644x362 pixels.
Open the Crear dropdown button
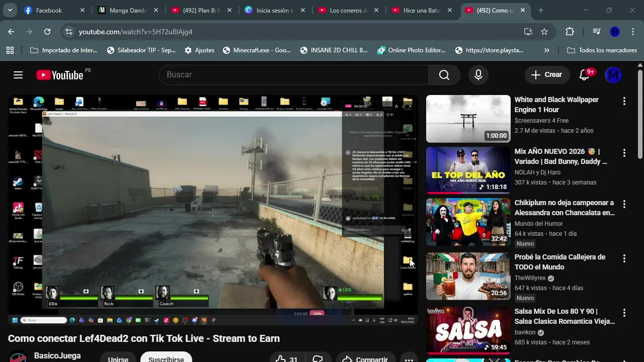(x=547, y=75)
